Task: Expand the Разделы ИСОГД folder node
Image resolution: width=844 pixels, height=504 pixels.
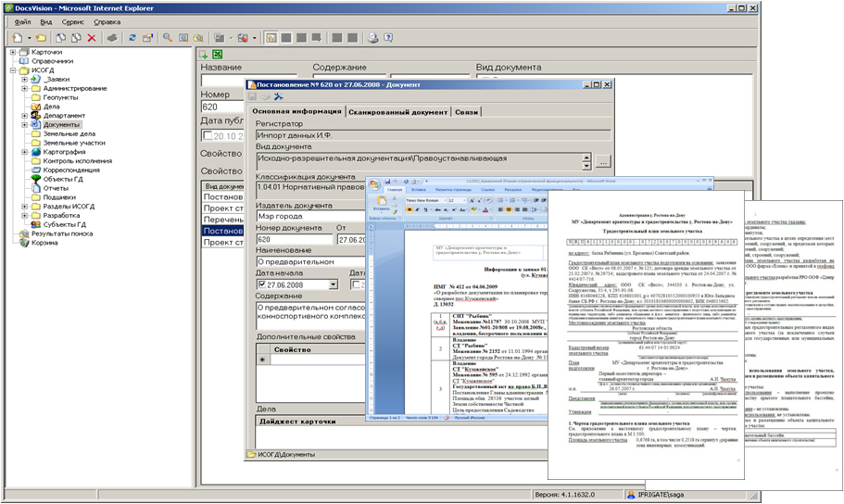Action: [x=24, y=207]
